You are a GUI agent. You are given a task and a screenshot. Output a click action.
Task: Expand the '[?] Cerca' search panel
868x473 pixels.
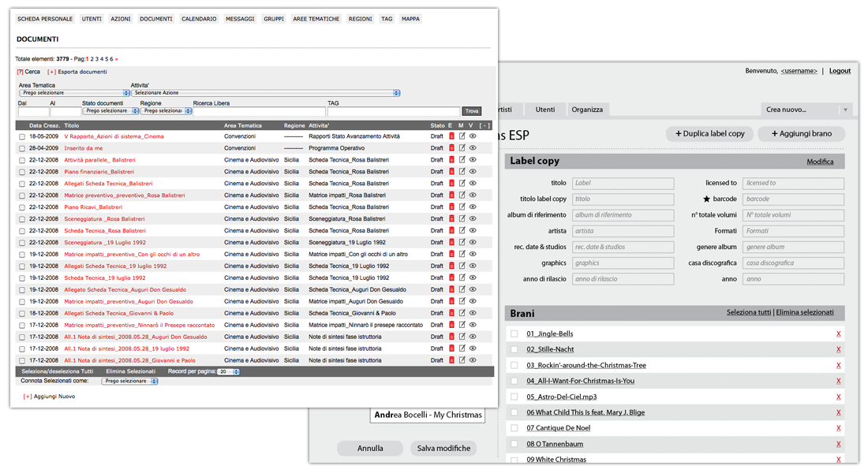tap(28, 72)
